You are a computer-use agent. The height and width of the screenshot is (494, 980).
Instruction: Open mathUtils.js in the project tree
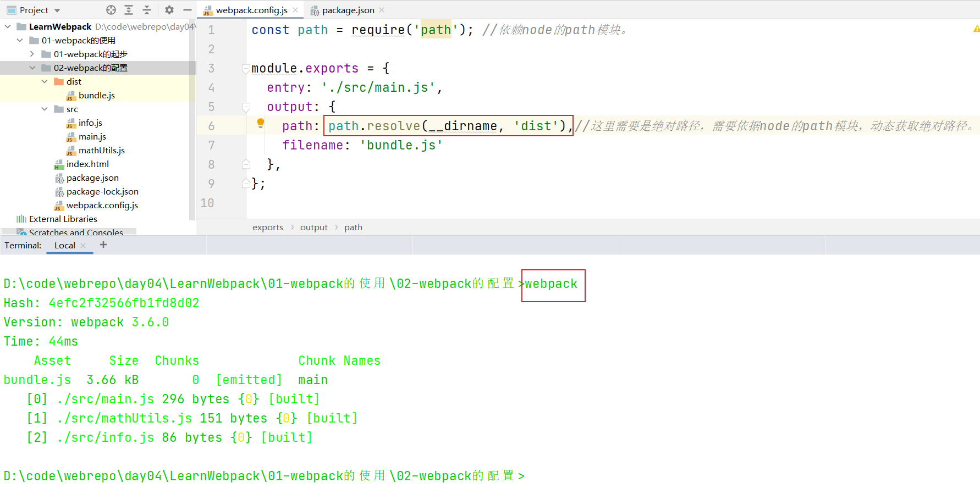[x=102, y=150]
